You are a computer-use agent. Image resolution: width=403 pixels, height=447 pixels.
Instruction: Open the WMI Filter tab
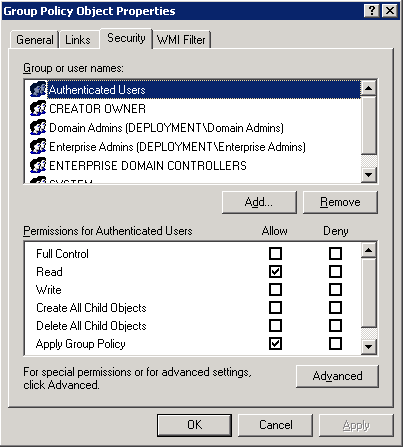pos(181,40)
